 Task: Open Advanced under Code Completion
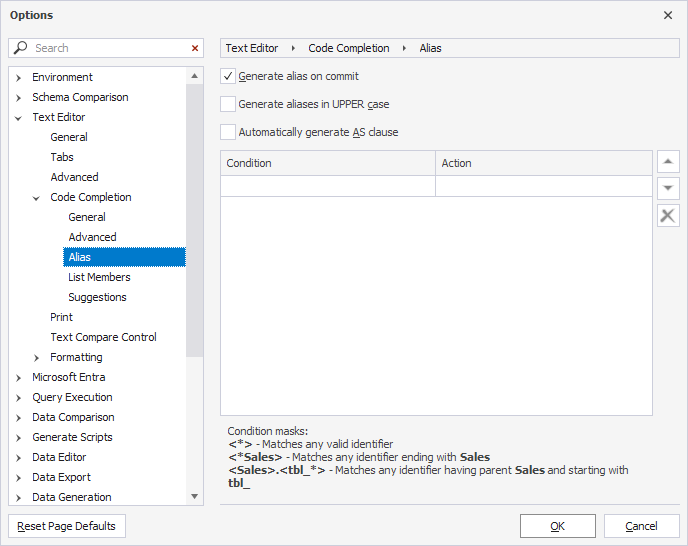pos(92,237)
